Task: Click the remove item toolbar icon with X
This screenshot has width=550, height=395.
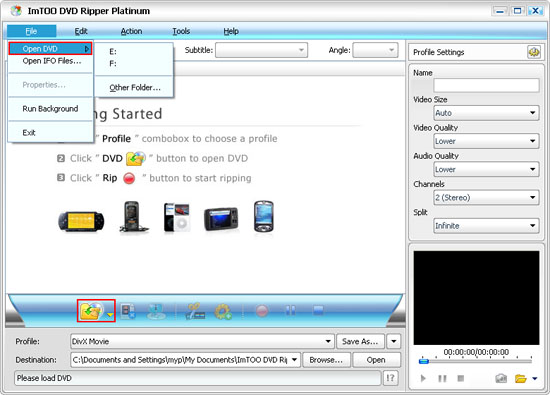Action: tap(128, 311)
